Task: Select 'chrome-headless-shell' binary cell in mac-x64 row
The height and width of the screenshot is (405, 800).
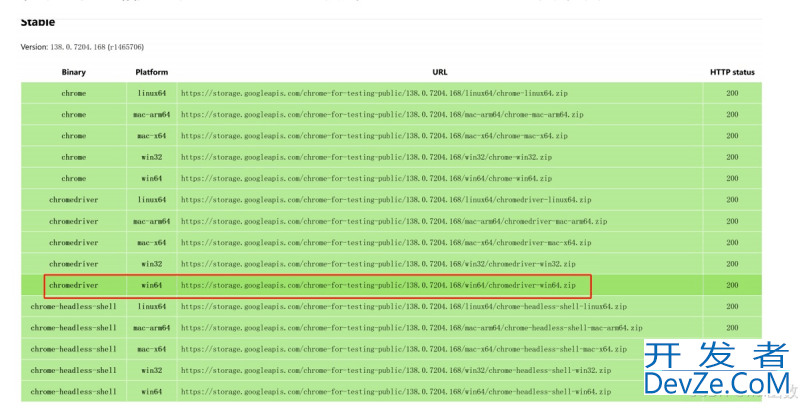Action: click(73, 349)
